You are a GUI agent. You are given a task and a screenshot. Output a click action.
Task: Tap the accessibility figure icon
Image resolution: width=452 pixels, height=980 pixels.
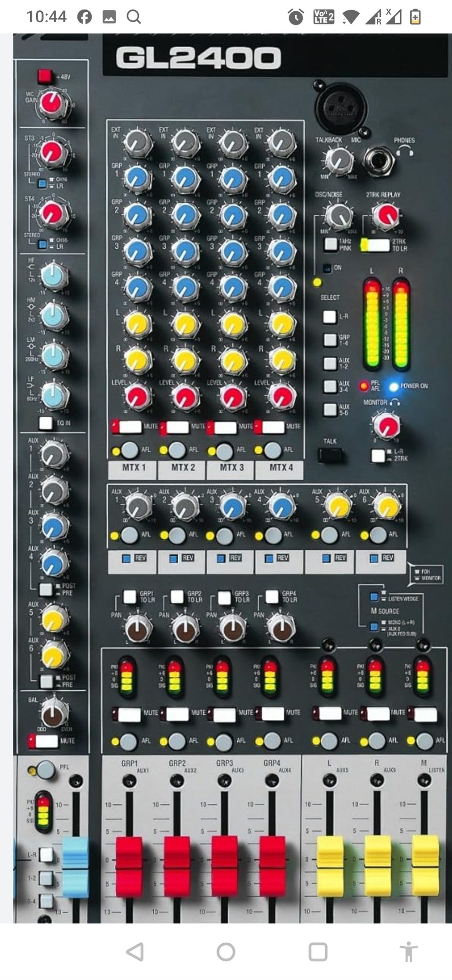[x=409, y=951]
